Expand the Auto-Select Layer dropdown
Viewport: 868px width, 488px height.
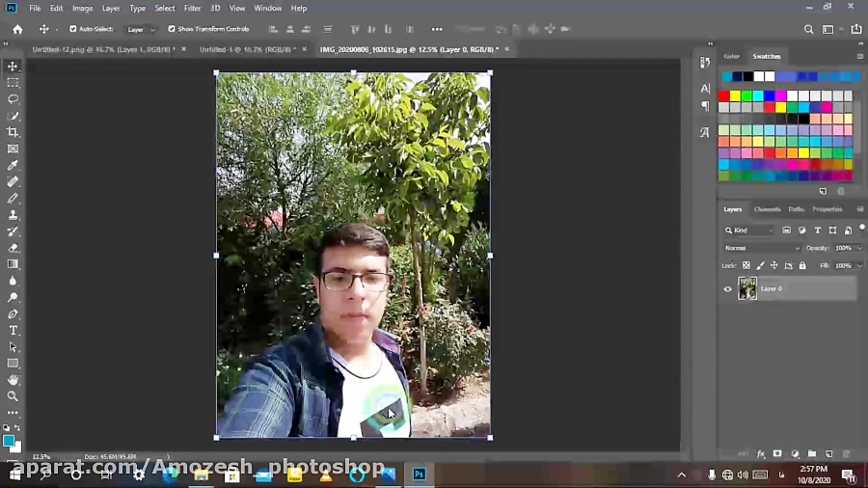click(x=140, y=29)
